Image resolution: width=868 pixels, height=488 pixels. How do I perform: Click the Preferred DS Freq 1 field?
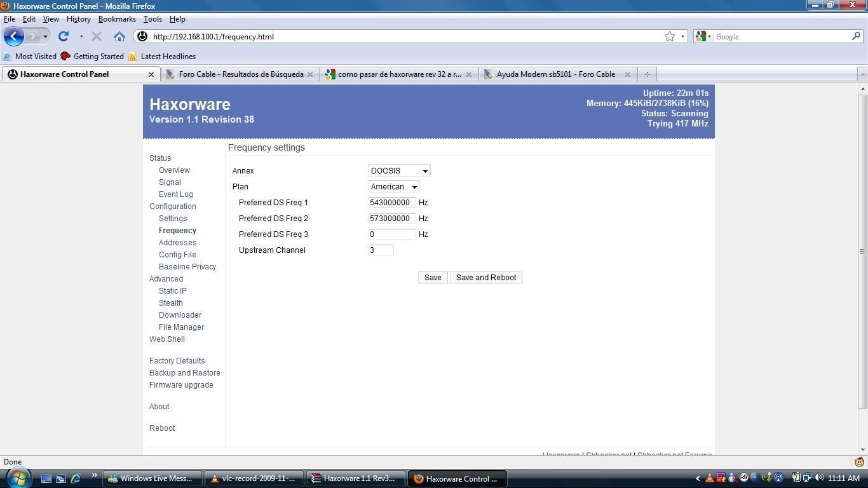click(x=391, y=203)
